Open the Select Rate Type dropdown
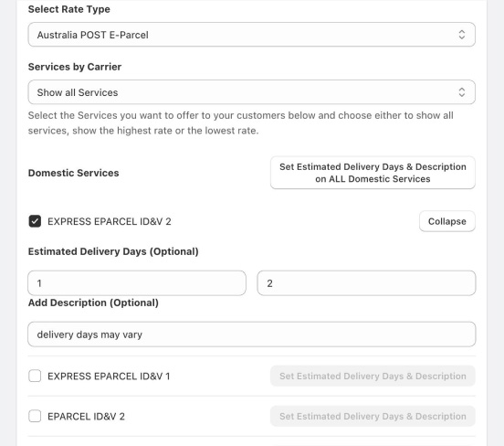The height and width of the screenshot is (446, 504). [x=251, y=35]
